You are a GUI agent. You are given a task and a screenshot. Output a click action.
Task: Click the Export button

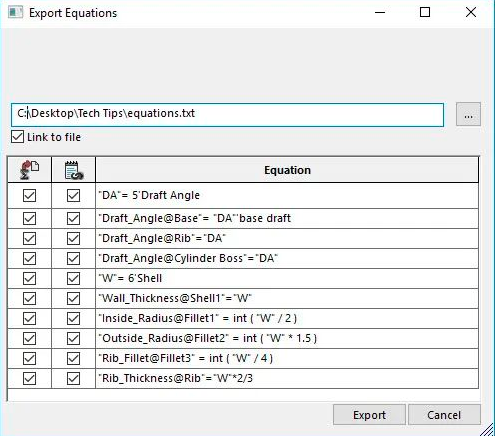369,415
